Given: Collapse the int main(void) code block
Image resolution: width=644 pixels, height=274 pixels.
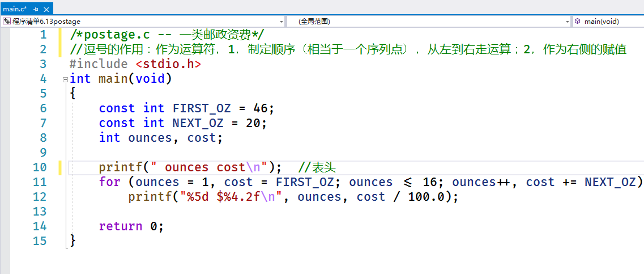Looking at the screenshot, I should 65,79.
